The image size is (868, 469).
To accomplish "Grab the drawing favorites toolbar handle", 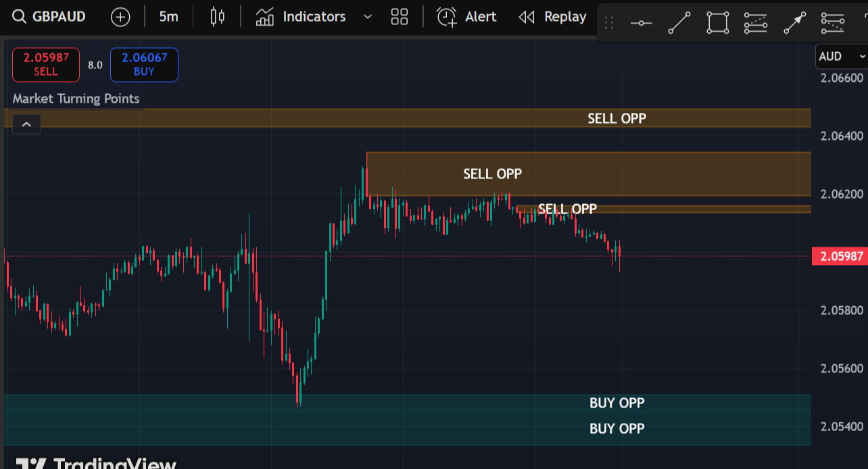I will (608, 24).
